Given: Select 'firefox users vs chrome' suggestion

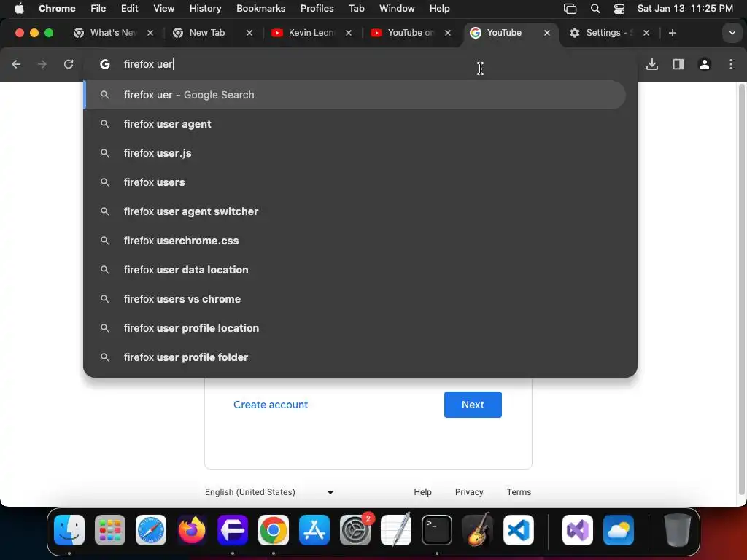Looking at the screenshot, I should (355, 299).
